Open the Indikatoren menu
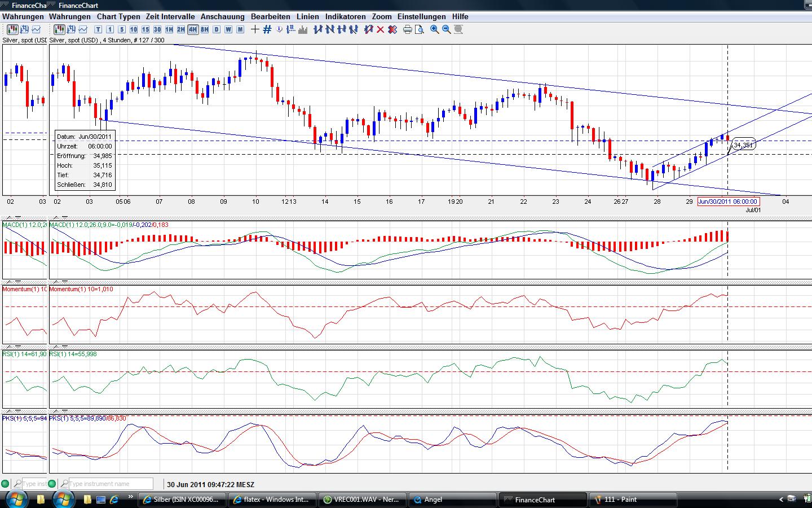This screenshot has height=508, width=812. click(345, 16)
